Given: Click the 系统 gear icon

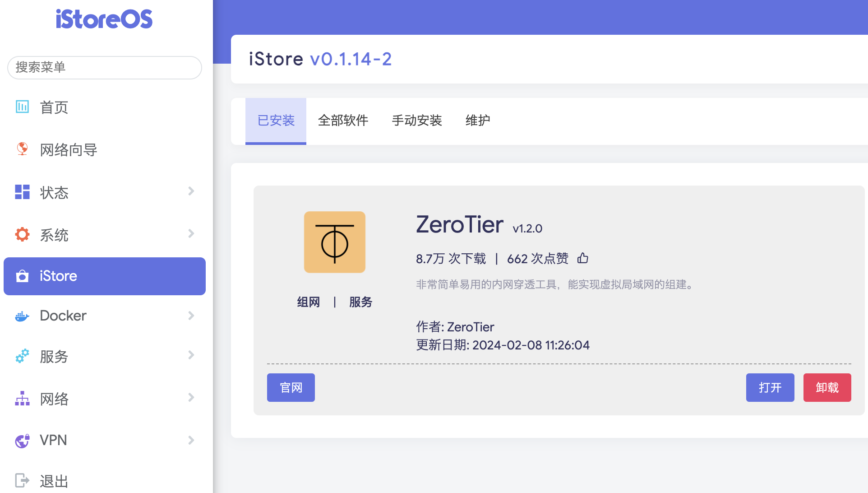Looking at the screenshot, I should pos(22,234).
